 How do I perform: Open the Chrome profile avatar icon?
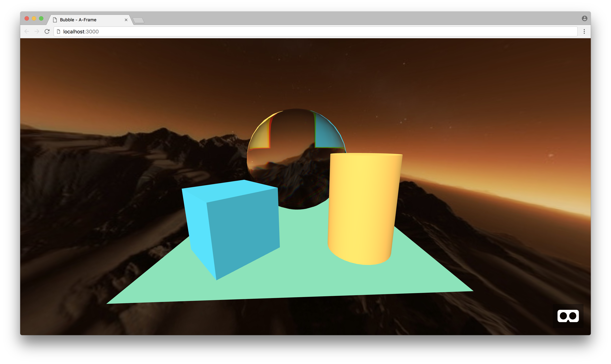click(x=584, y=18)
